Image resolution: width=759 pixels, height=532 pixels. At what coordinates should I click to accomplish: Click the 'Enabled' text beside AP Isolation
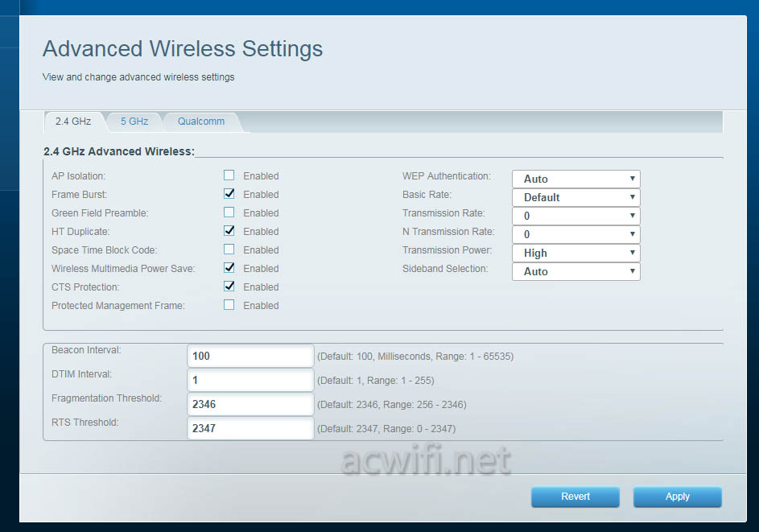pyautogui.click(x=261, y=176)
